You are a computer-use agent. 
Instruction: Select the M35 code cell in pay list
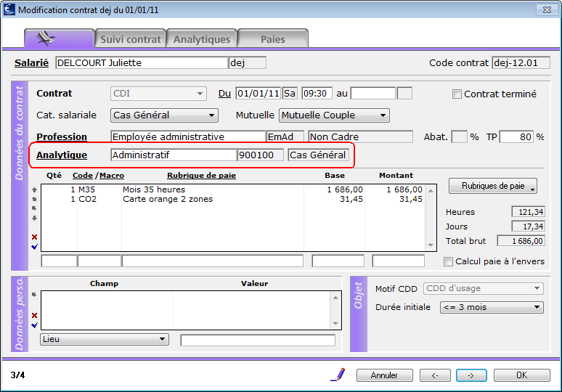pos(86,189)
